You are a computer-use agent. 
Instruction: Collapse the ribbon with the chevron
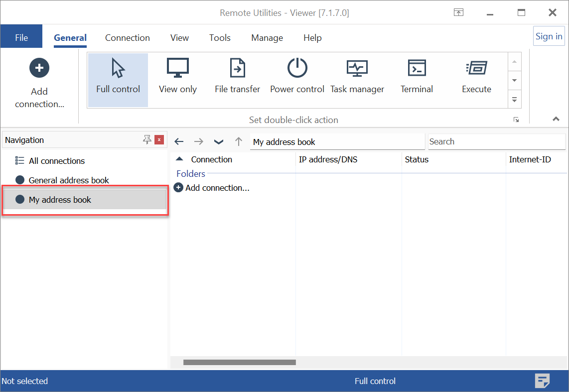point(556,119)
